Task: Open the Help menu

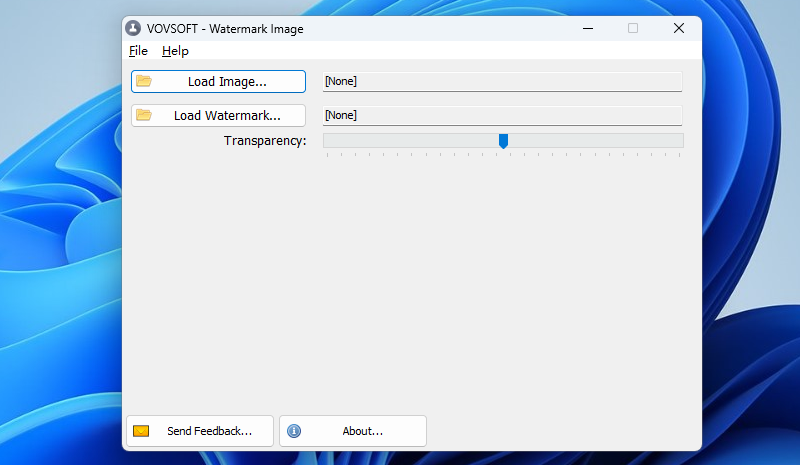Action: (175, 51)
